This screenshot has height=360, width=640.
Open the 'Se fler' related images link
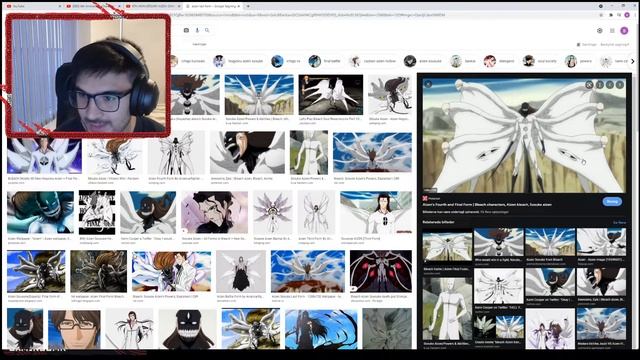click(x=620, y=222)
